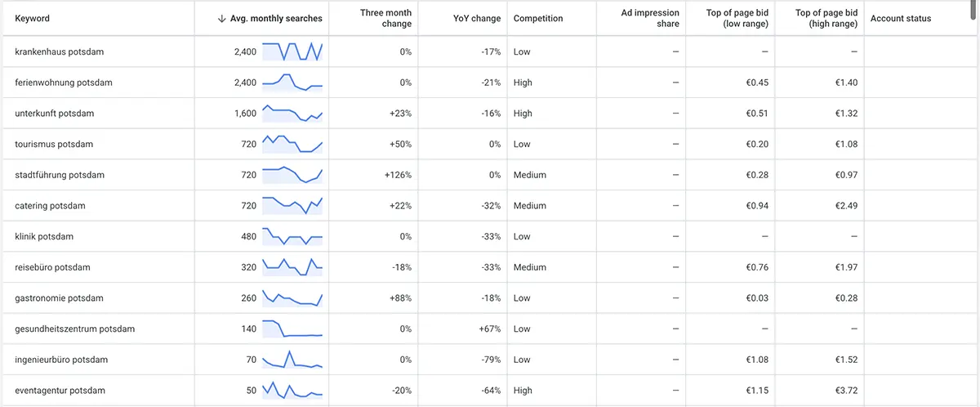Click the gesundheitszentrum potsdam keyword

coord(74,329)
